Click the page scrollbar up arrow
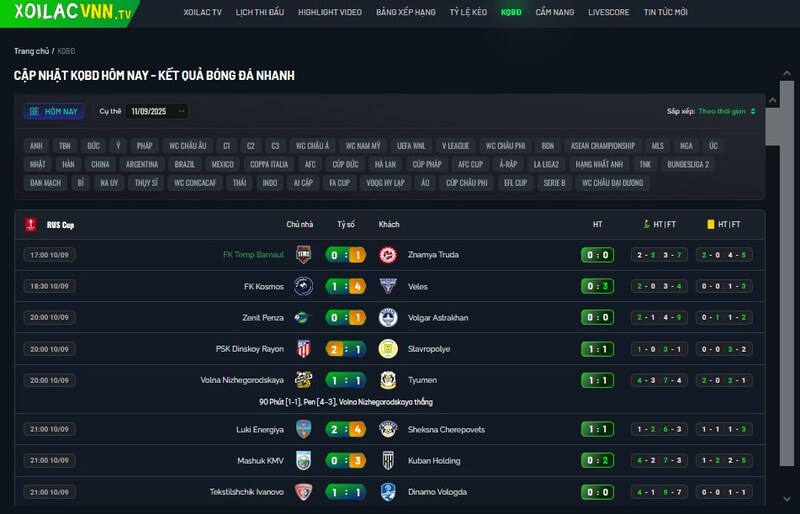This screenshot has width=800, height=514. [787, 74]
